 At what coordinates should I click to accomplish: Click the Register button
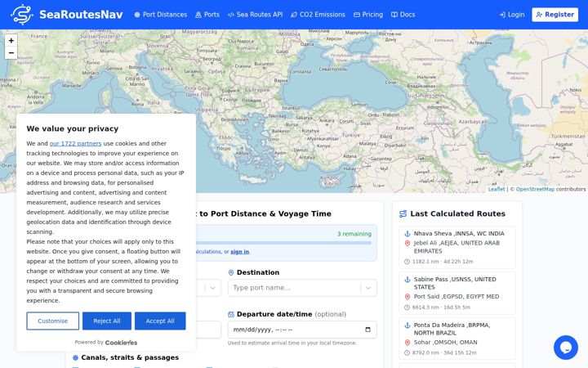tap(555, 15)
